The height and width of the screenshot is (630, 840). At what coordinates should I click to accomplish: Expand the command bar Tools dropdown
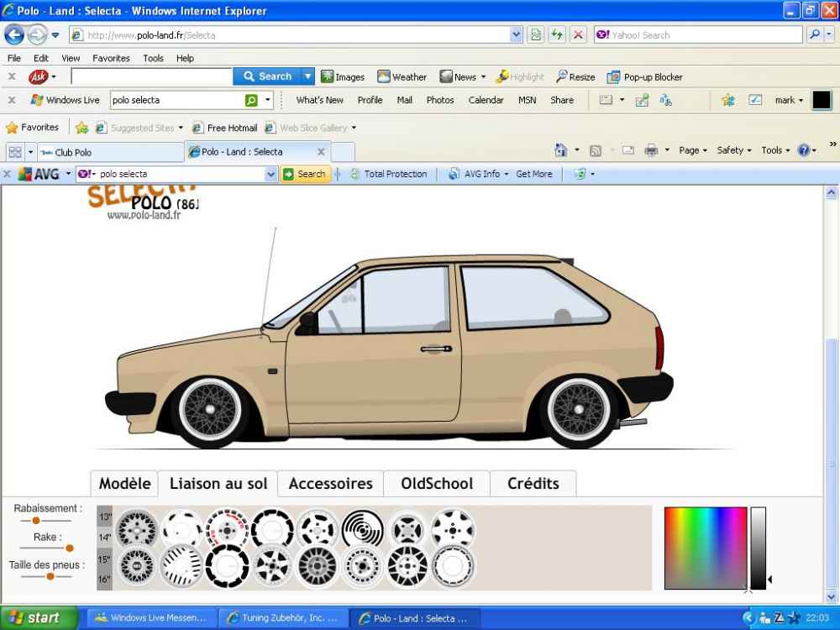pos(775,150)
